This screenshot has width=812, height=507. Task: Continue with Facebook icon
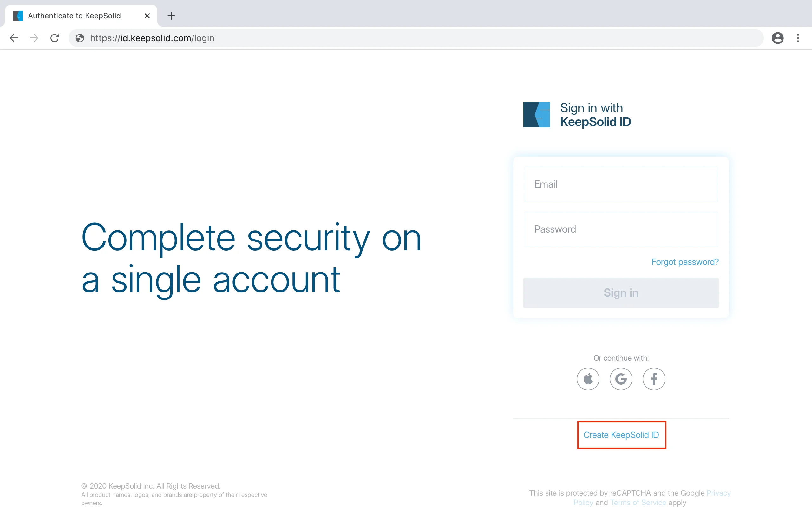click(x=654, y=379)
